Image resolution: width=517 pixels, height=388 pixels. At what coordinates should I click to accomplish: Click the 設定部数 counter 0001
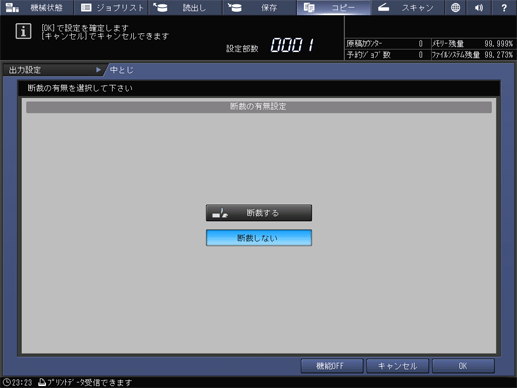pos(292,45)
